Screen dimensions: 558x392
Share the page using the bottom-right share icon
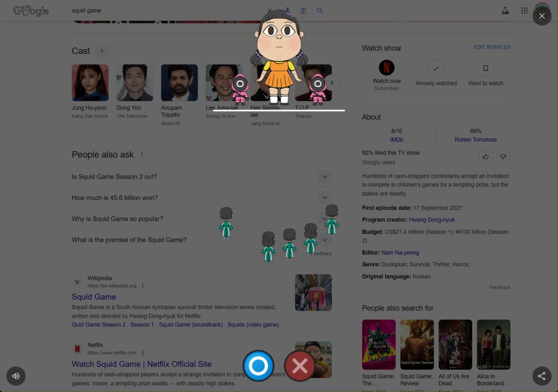(542, 376)
